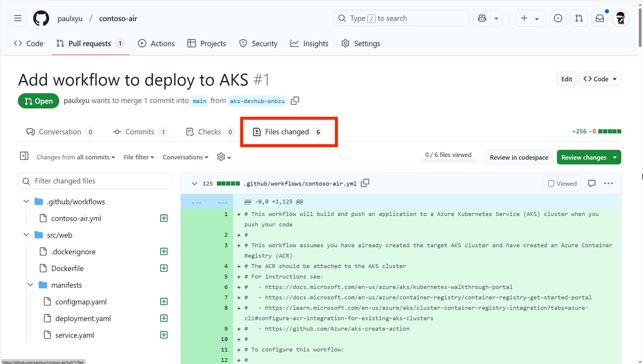This screenshot has width=643, height=364.
Task: Switch to the Conversation tab
Action: (60, 132)
